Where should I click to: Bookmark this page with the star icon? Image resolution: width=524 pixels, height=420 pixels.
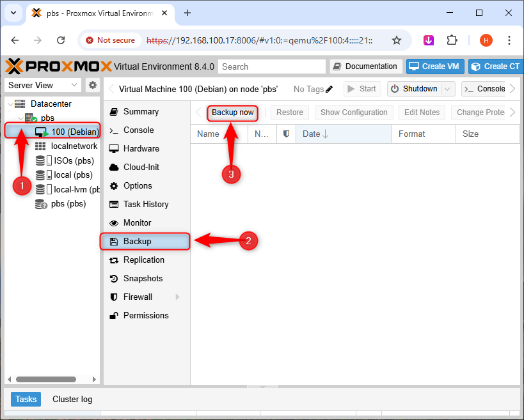[x=396, y=40]
